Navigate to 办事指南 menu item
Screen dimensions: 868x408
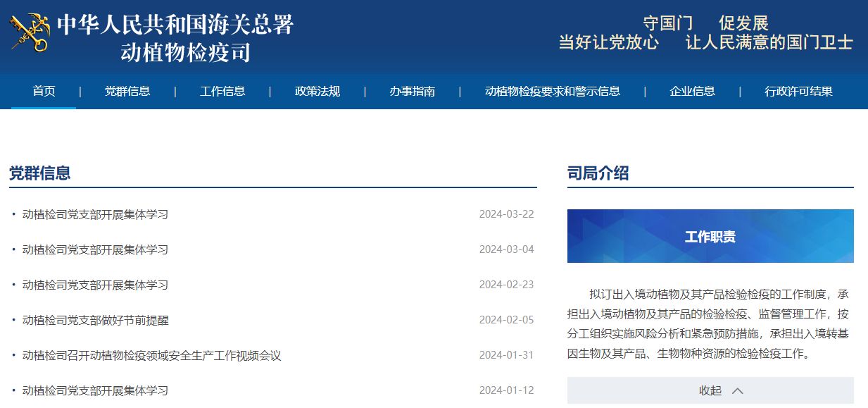coord(413,91)
